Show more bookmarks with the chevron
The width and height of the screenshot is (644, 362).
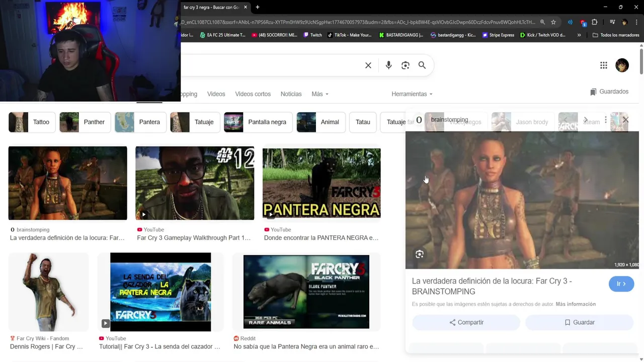(x=579, y=35)
